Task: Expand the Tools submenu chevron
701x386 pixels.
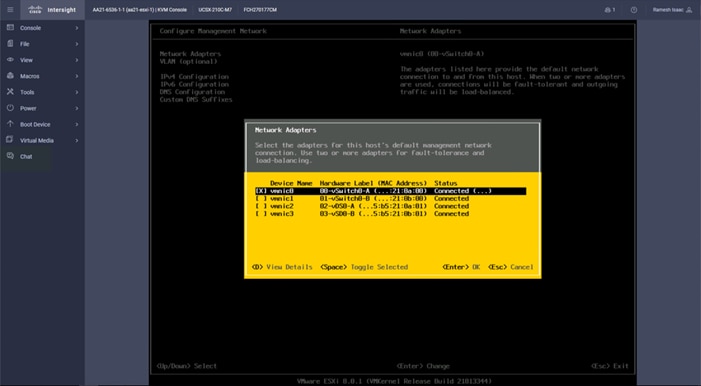Action: pyautogui.click(x=77, y=92)
